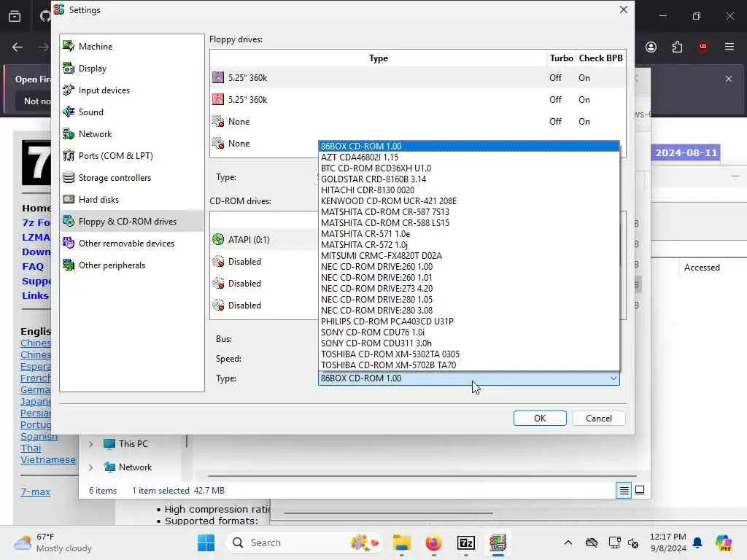
Task: Open the Storage controllers category
Action: [132, 178]
